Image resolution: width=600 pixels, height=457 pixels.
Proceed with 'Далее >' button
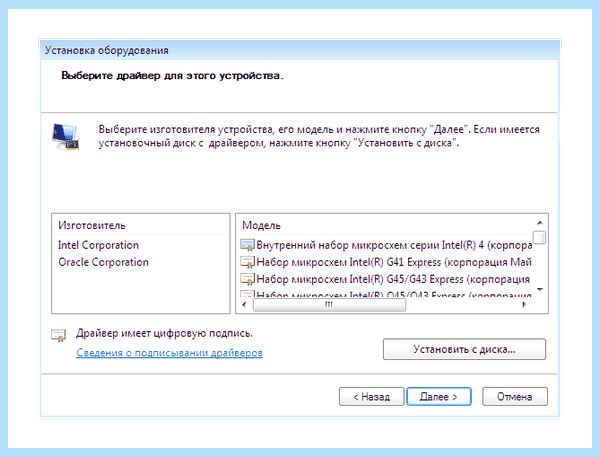click(x=439, y=397)
